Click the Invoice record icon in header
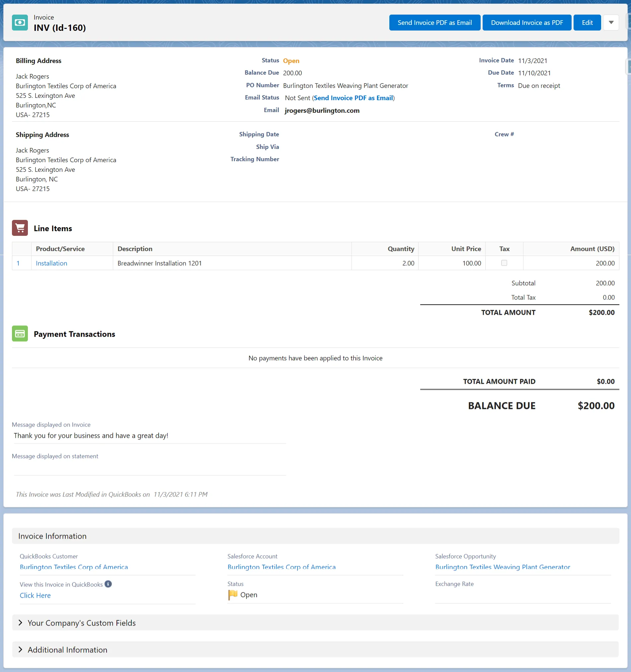 click(x=20, y=23)
